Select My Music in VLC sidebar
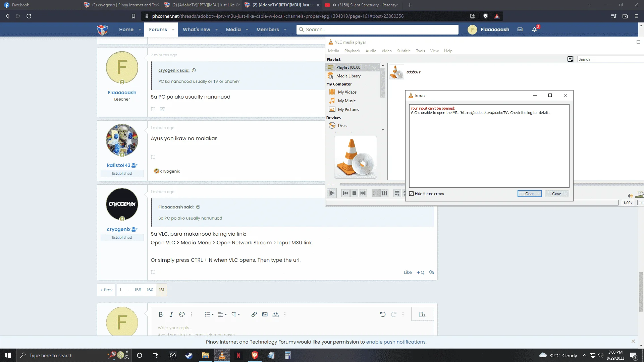Image resolution: width=644 pixels, height=362 pixels. pos(346,101)
